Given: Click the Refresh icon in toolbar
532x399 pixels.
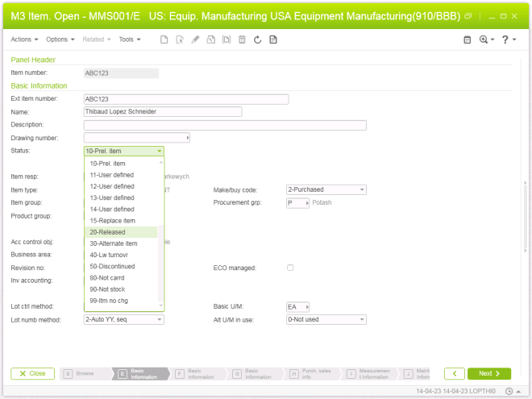Looking at the screenshot, I should point(257,39).
